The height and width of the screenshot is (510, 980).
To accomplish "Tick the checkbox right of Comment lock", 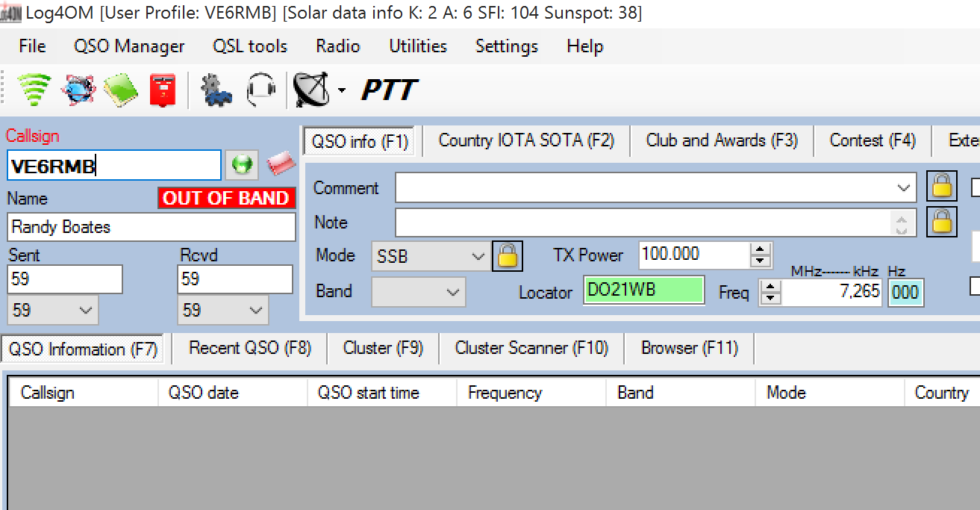I will tap(976, 187).
